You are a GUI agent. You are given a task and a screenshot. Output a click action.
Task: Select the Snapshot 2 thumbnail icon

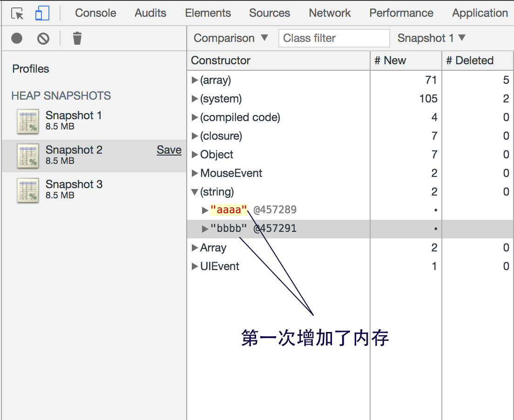[28, 156]
